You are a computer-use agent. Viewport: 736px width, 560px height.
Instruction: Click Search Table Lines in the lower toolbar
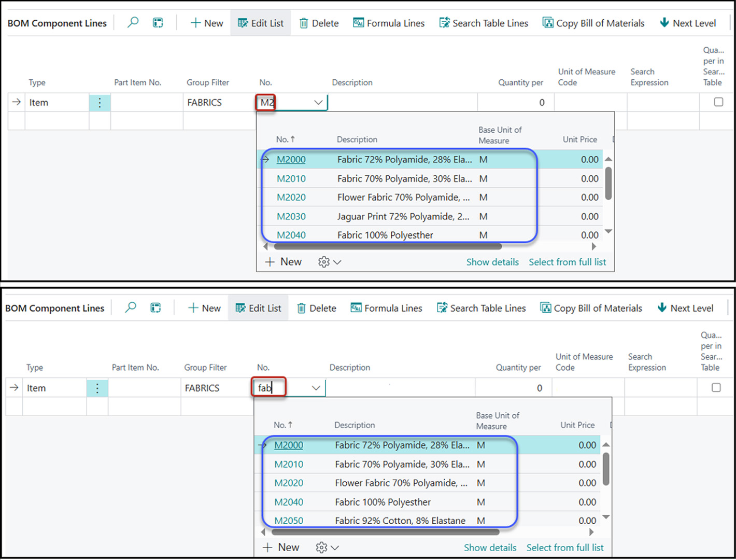point(482,309)
